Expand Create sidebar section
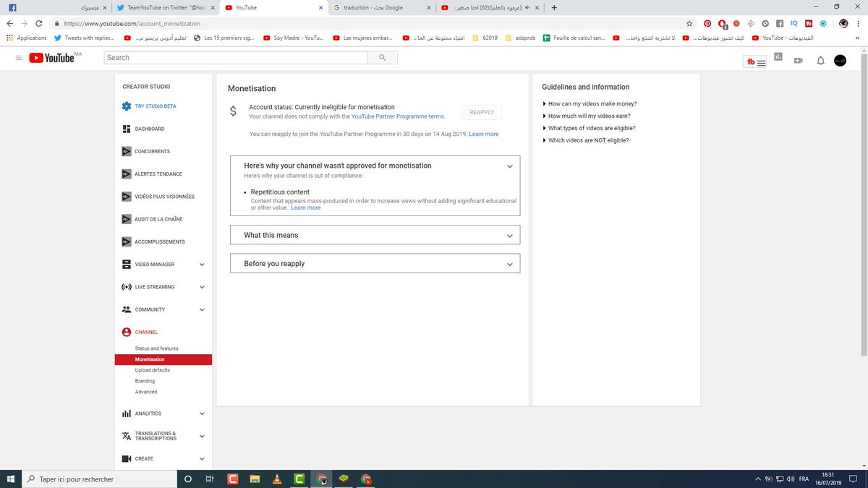The width and height of the screenshot is (868, 488). 202,458
